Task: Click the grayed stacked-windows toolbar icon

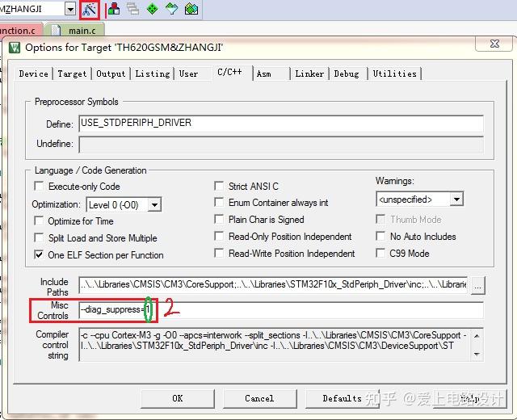Action: tap(132, 9)
